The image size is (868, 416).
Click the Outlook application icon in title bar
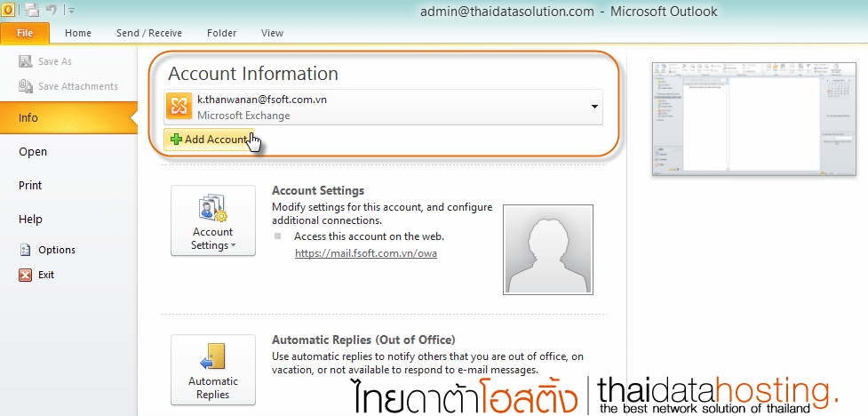[8, 10]
